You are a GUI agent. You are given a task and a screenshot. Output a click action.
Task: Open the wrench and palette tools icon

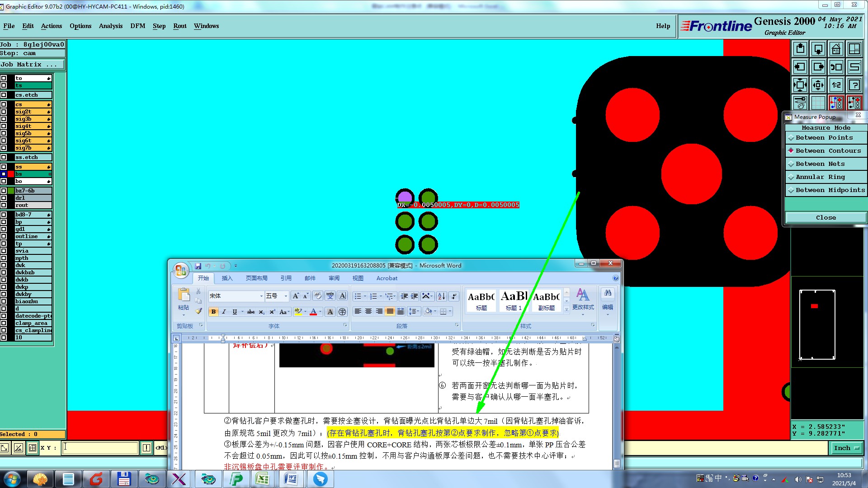click(800, 103)
